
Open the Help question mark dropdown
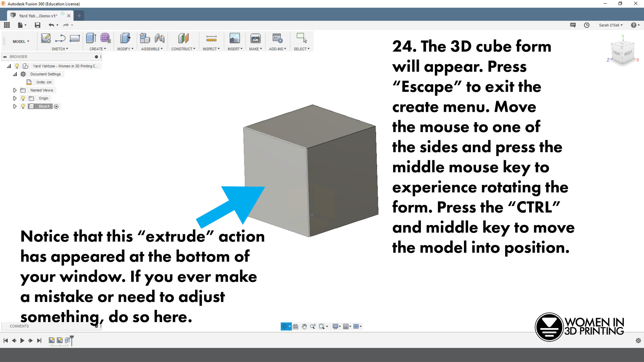point(635,25)
